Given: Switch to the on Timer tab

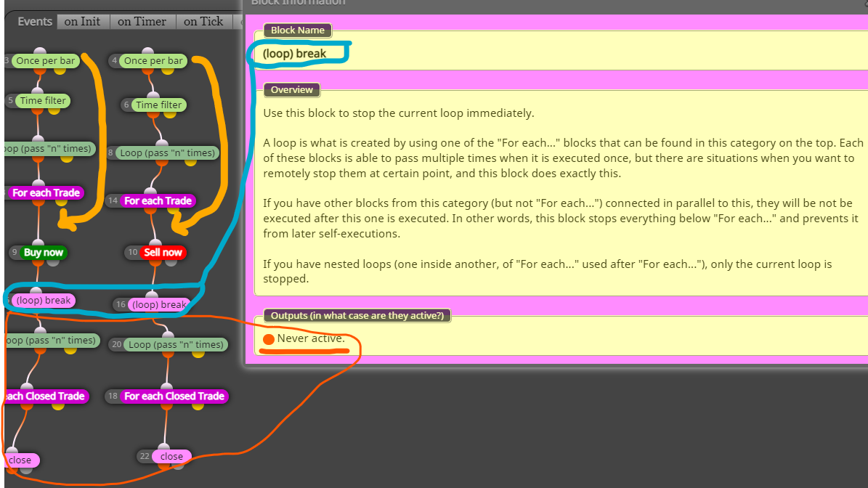Looking at the screenshot, I should [x=142, y=22].
